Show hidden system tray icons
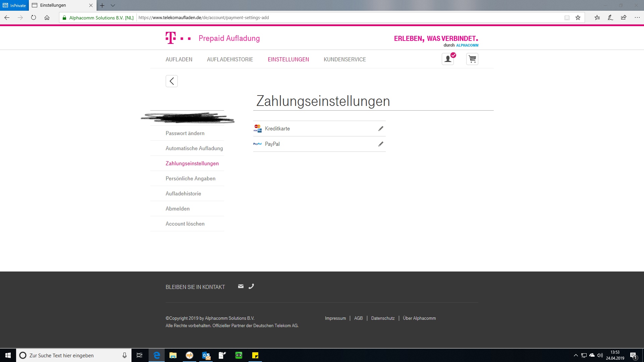This screenshot has height=362, width=644. point(576,355)
